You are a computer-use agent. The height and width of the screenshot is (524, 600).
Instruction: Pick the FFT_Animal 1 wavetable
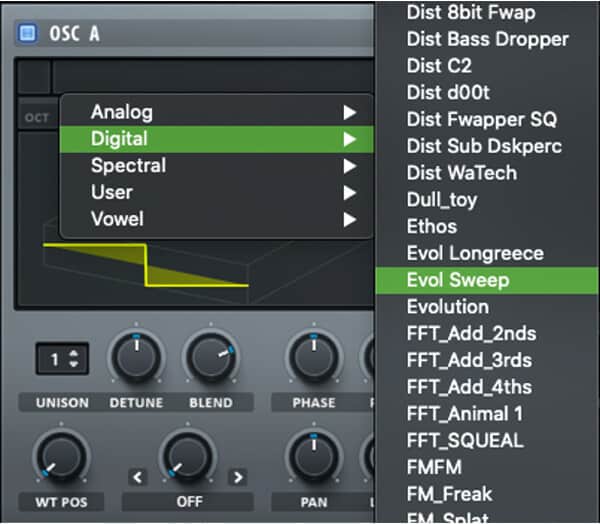pos(487,414)
